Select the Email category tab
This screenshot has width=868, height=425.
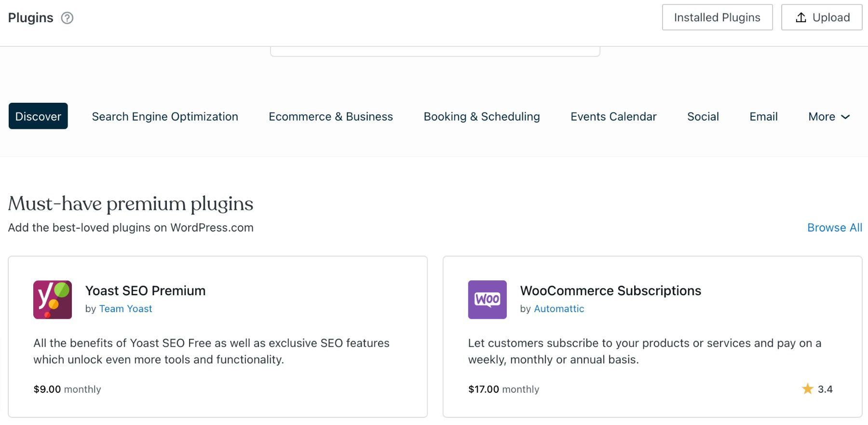[763, 117]
